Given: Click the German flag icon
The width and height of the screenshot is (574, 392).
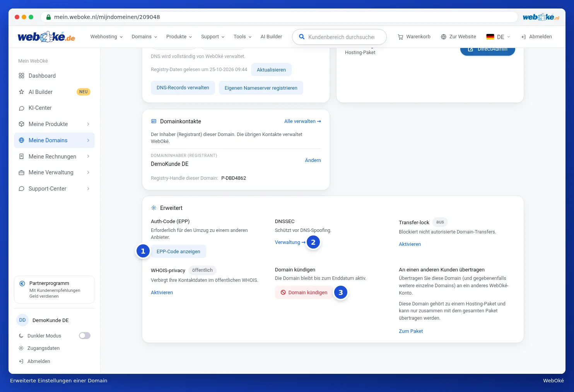Looking at the screenshot, I should tap(490, 37).
